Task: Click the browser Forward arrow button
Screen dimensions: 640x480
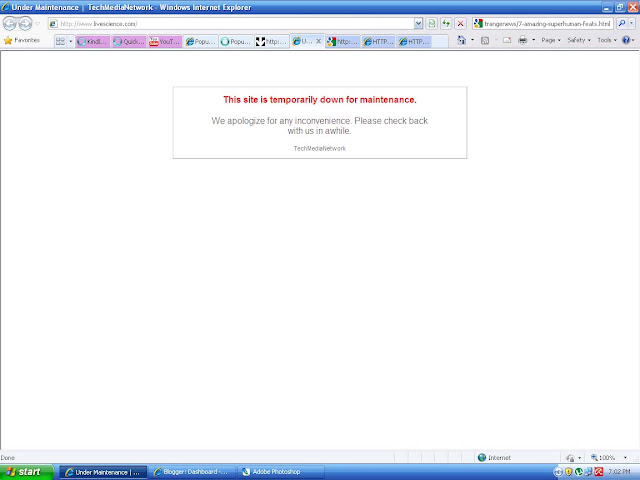Action: point(25,24)
